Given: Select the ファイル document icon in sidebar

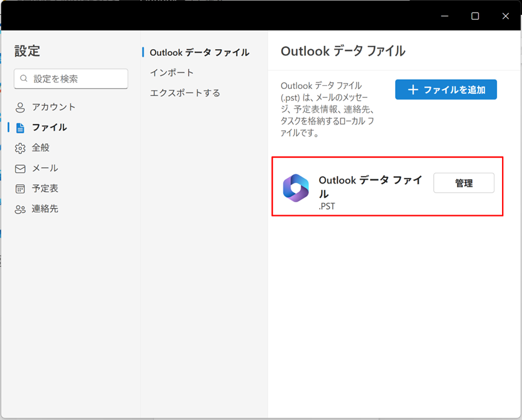Looking at the screenshot, I should (21, 128).
